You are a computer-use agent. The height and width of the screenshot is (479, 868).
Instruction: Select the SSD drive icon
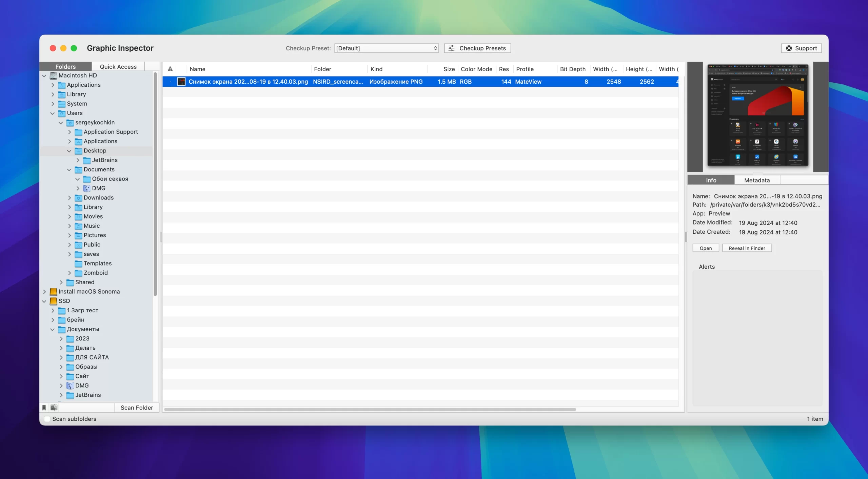click(54, 301)
